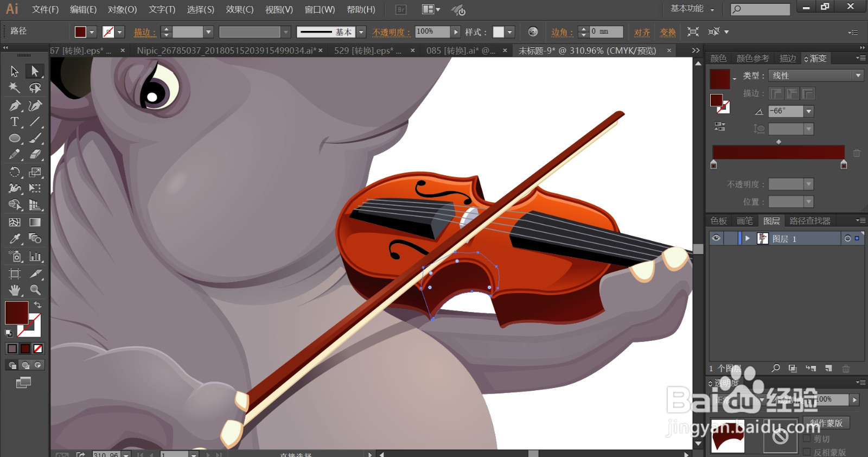868x457 pixels.
Task: Select the Selection tool arrow
Action: 15,71
